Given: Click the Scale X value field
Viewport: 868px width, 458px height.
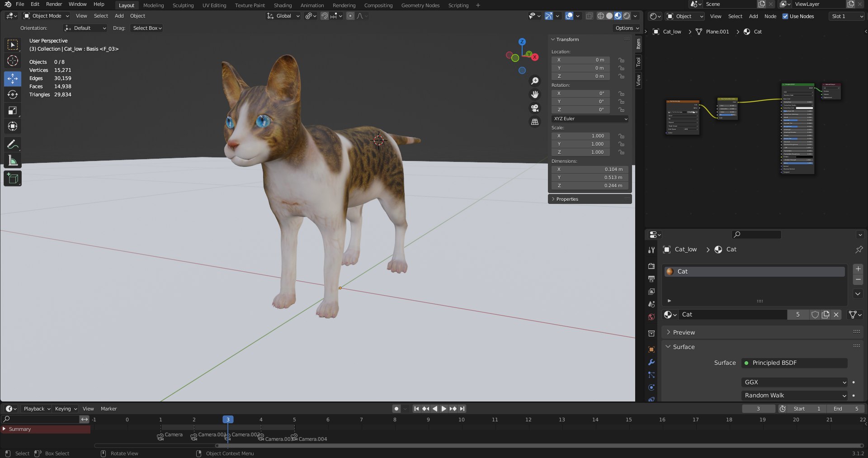Looking at the screenshot, I should click(580, 136).
